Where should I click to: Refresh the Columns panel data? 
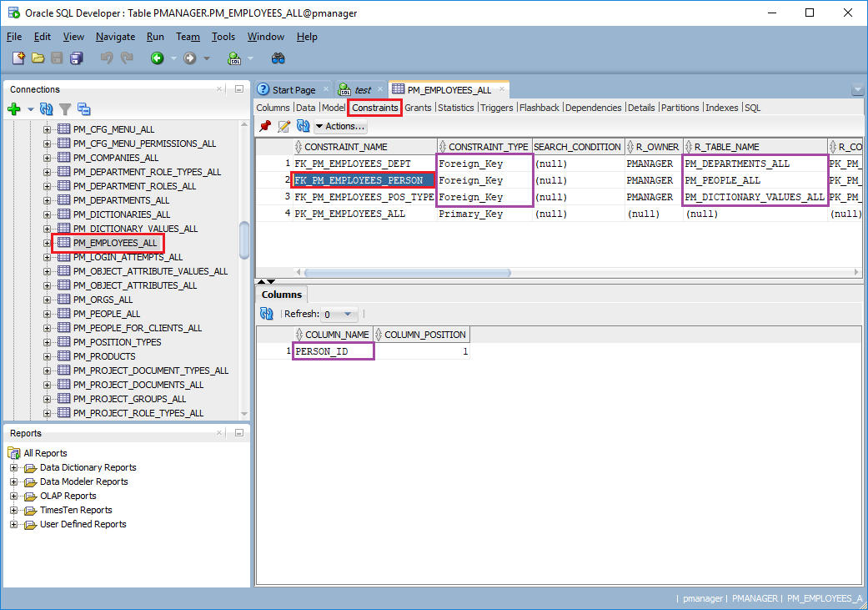tap(267, 314)
